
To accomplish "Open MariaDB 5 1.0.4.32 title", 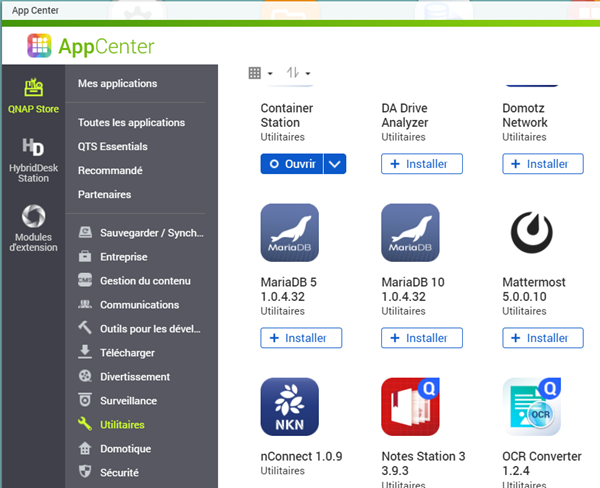I will pos(289,289).
